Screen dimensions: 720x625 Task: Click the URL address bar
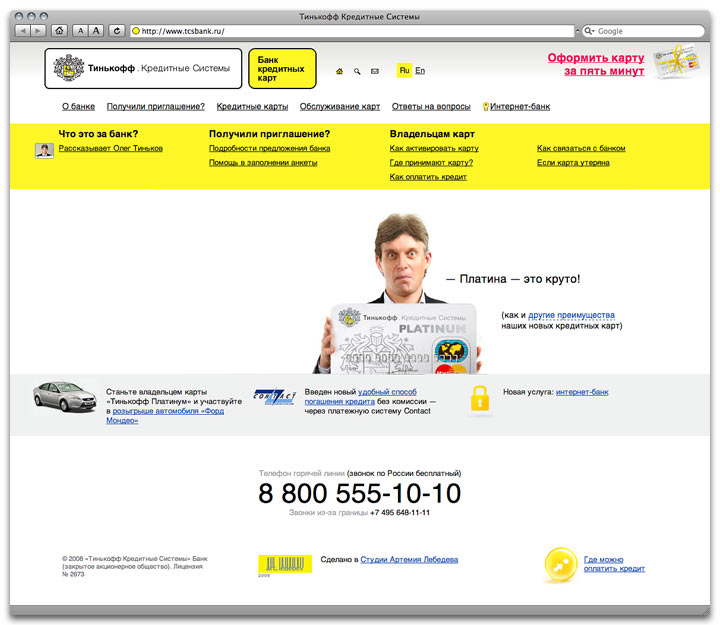tap(350, 31)
